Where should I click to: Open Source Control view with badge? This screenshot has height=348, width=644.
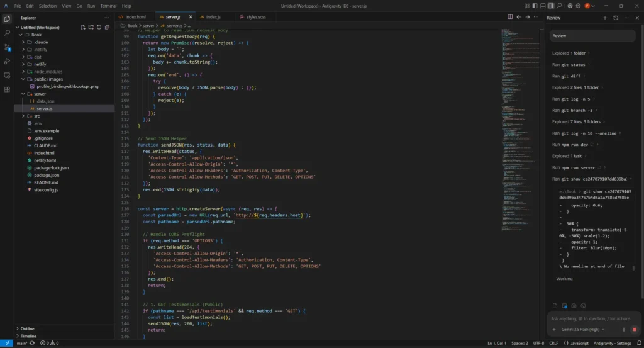(x=7, y=47)
